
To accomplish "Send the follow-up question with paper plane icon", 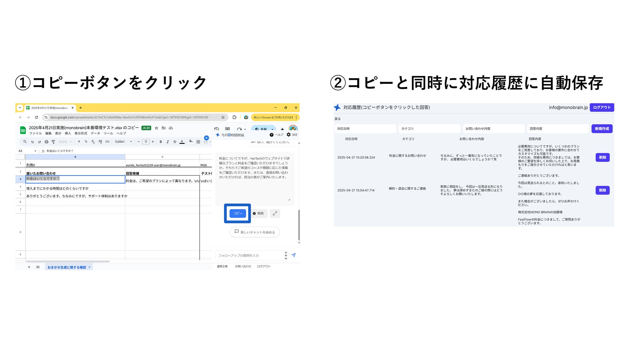I will (x=294, y=255).
